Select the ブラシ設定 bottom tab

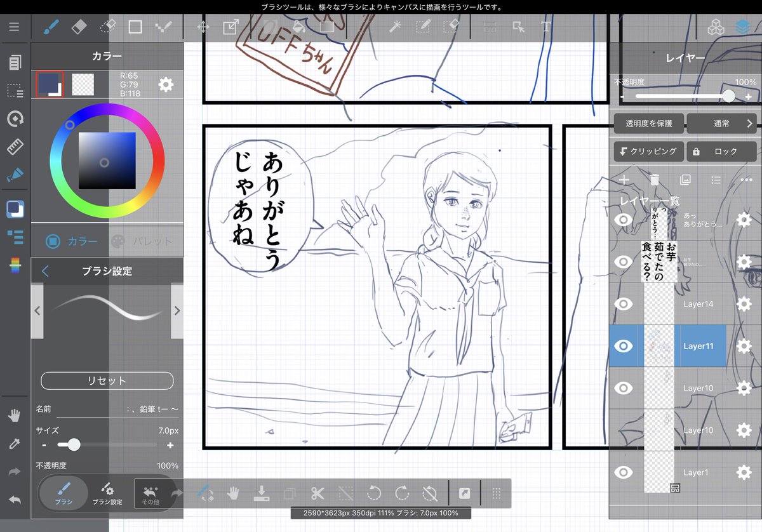pyautogui.click(x=107, y=493)
